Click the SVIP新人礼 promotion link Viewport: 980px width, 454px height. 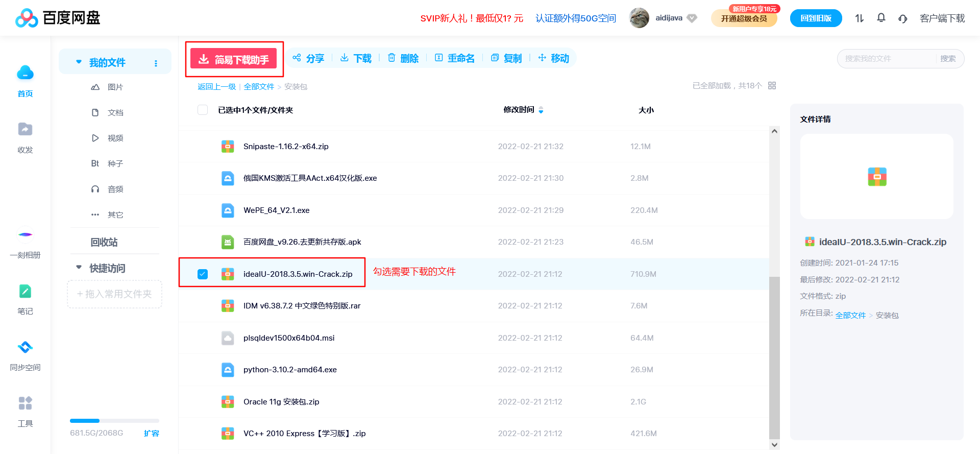coord(472,18)
